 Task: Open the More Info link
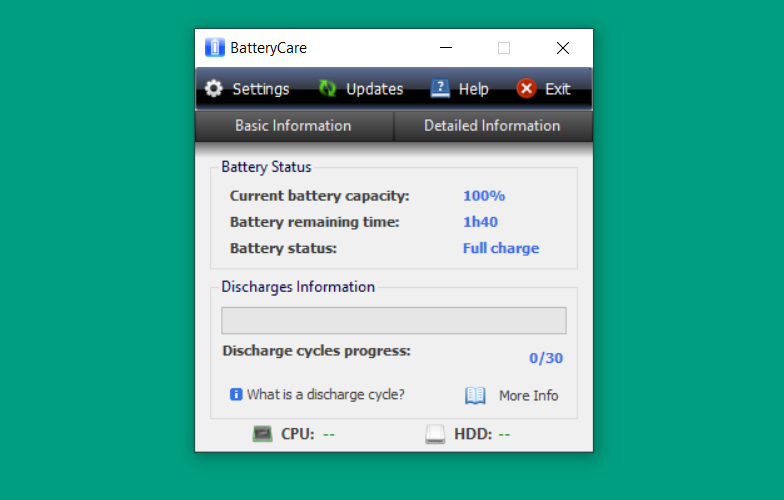pos(528,396)
